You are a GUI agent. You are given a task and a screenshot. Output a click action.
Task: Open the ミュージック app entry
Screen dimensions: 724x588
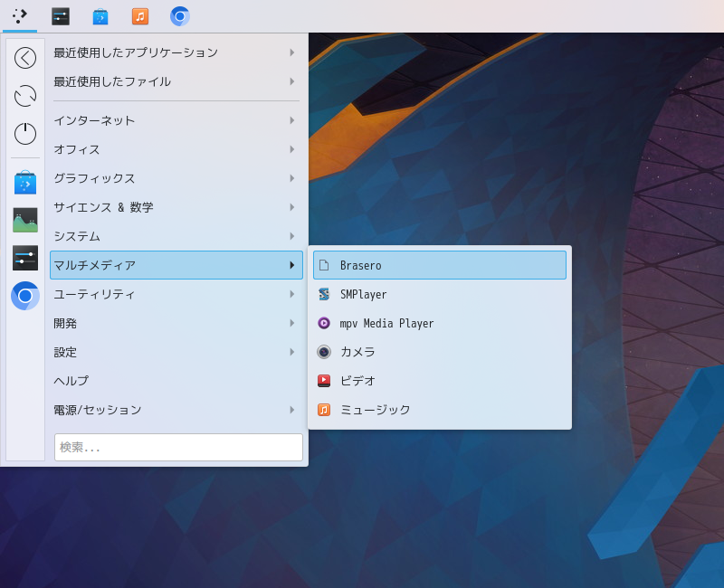coord(440,410)
